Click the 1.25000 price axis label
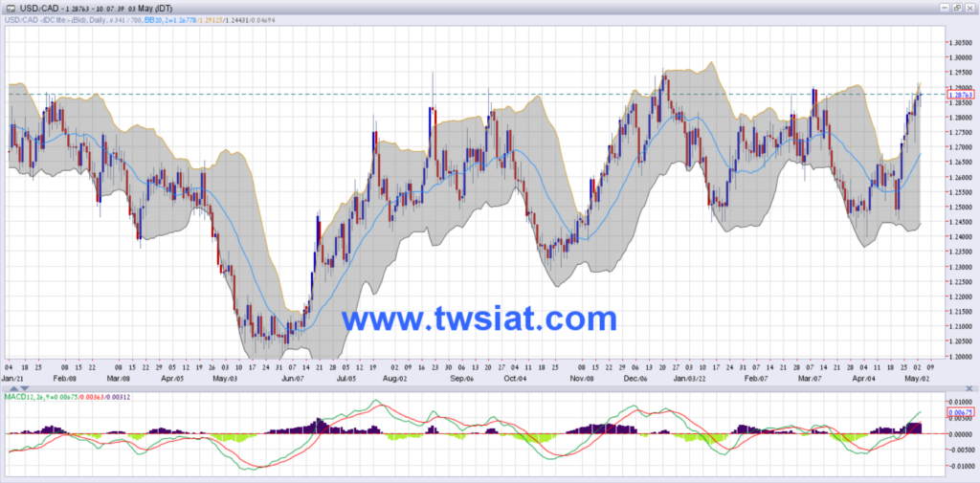The height and width of the screenshot is (483, 980). (959, 207)
